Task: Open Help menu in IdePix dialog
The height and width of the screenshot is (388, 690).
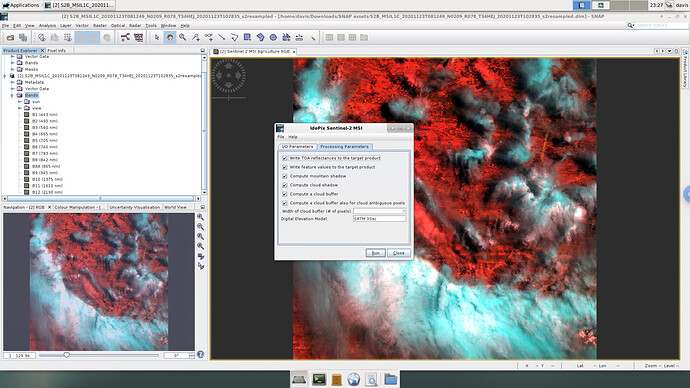Action: [x=293, y=137]
